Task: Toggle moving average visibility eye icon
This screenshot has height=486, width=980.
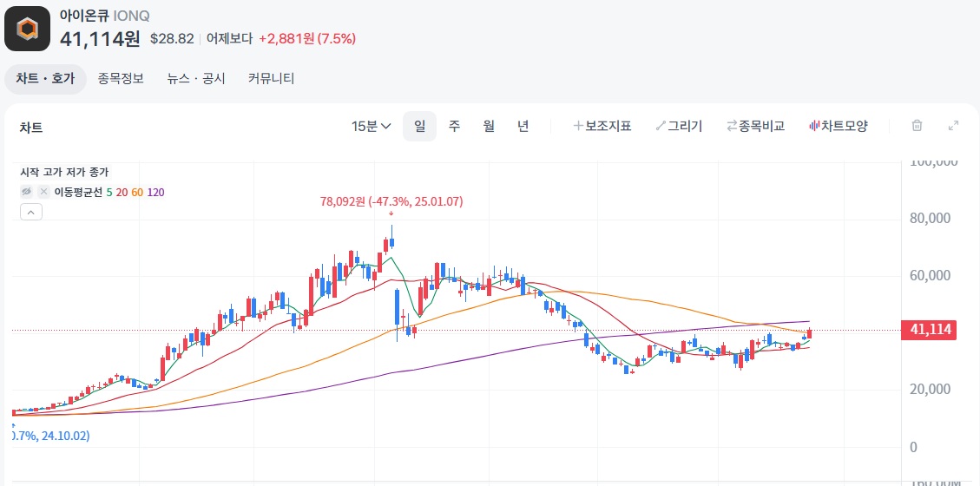Action: coord(26,192)
